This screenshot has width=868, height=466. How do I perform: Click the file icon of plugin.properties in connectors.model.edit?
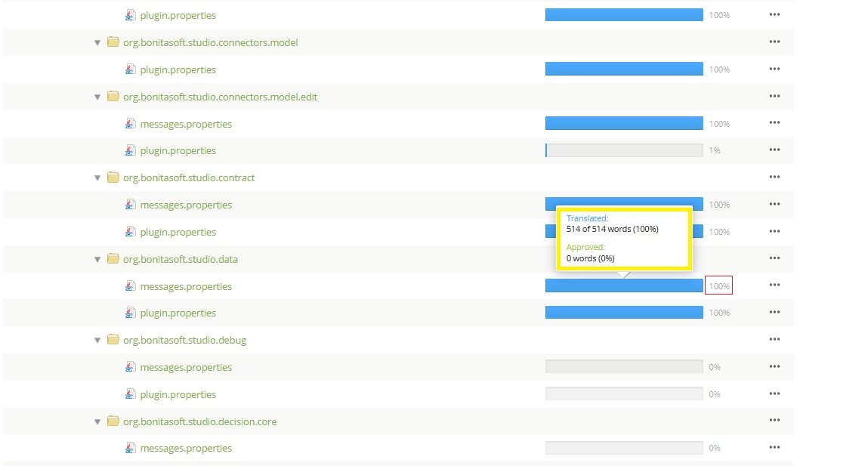[x=130, y=150]
